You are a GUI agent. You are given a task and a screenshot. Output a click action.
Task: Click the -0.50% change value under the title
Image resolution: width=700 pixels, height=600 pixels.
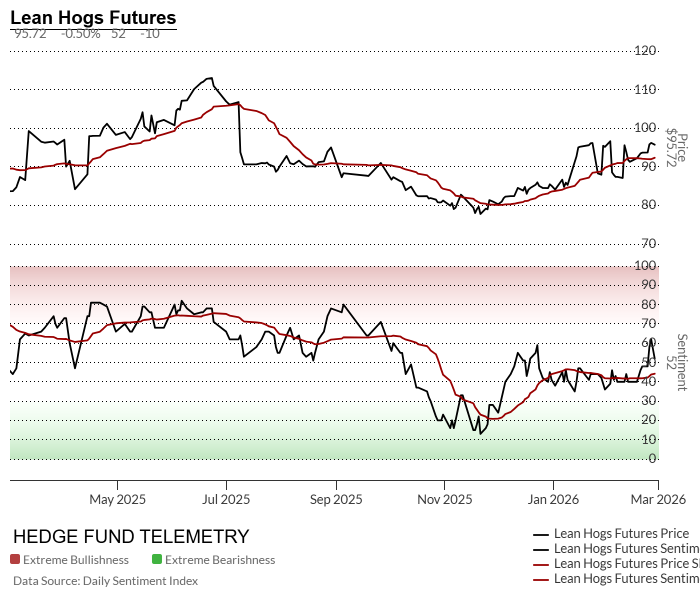tap(80, 34)
